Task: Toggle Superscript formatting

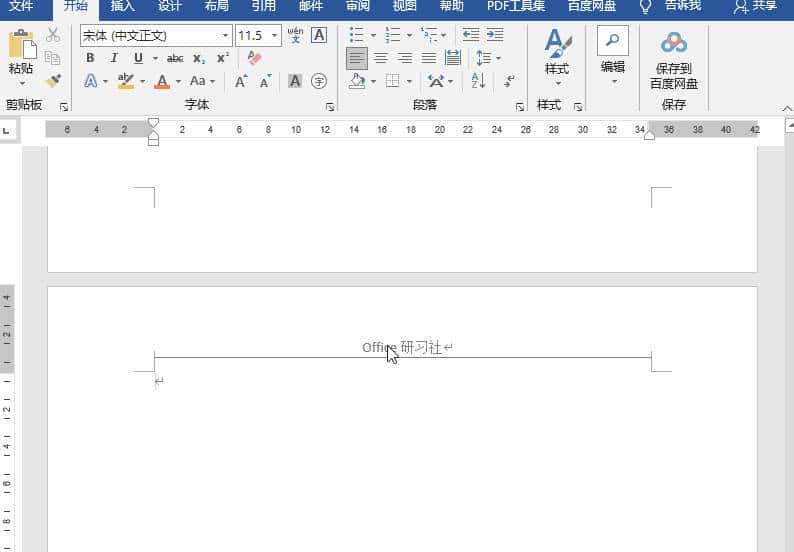Action: pos(223,58)
